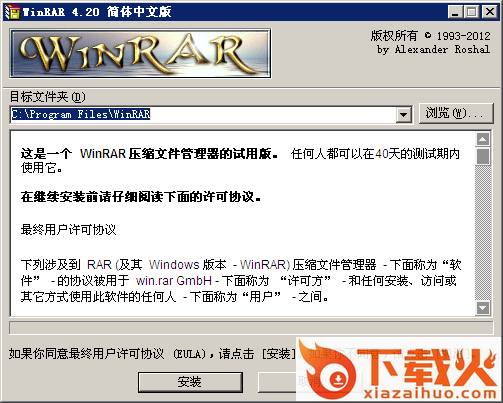Click the 'win.rar GmbH' text in license
The height and width of the screenshot is (403, 503).
click(x=174, y=281)
